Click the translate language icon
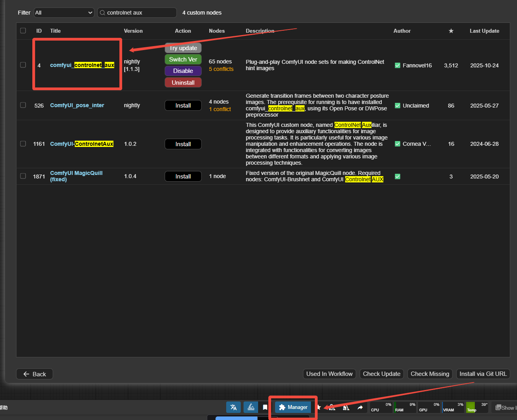517x420 pixels. click(x=233, y=407)
